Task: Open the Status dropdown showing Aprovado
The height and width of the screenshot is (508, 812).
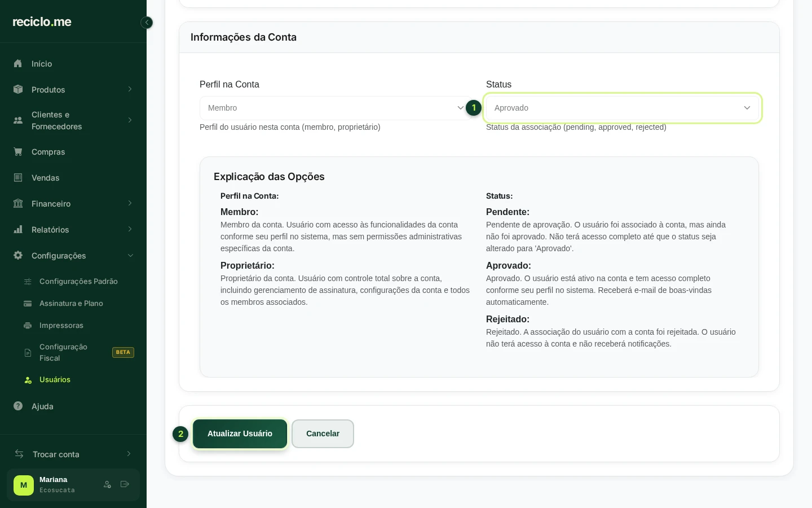Action: point(623,108)
